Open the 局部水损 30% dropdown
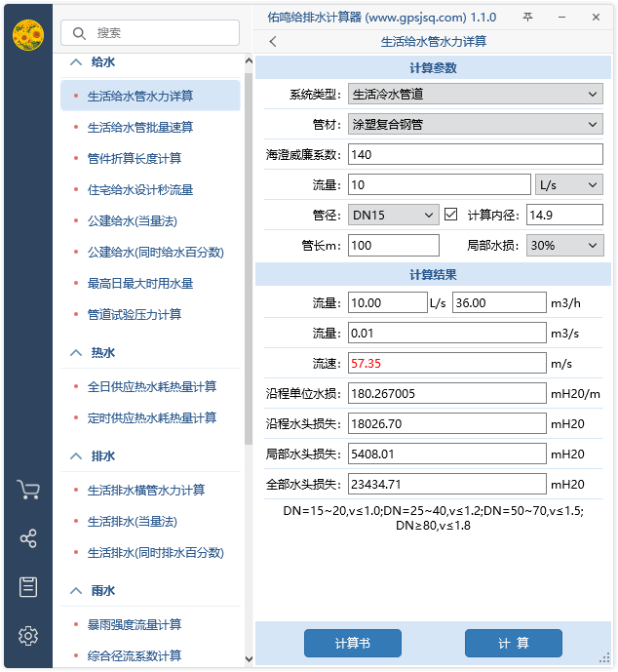The image size is (618, 672). coord(565,245)
